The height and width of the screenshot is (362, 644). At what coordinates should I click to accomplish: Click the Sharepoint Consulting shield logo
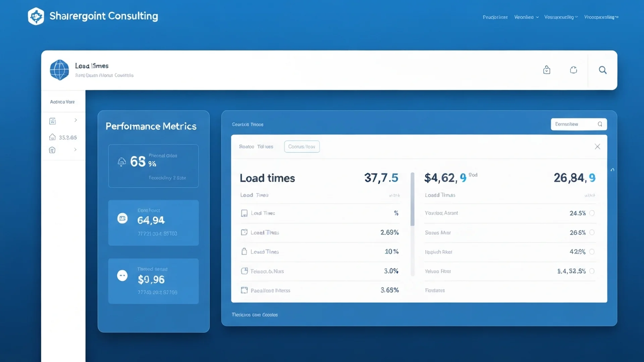click(36, 16)
